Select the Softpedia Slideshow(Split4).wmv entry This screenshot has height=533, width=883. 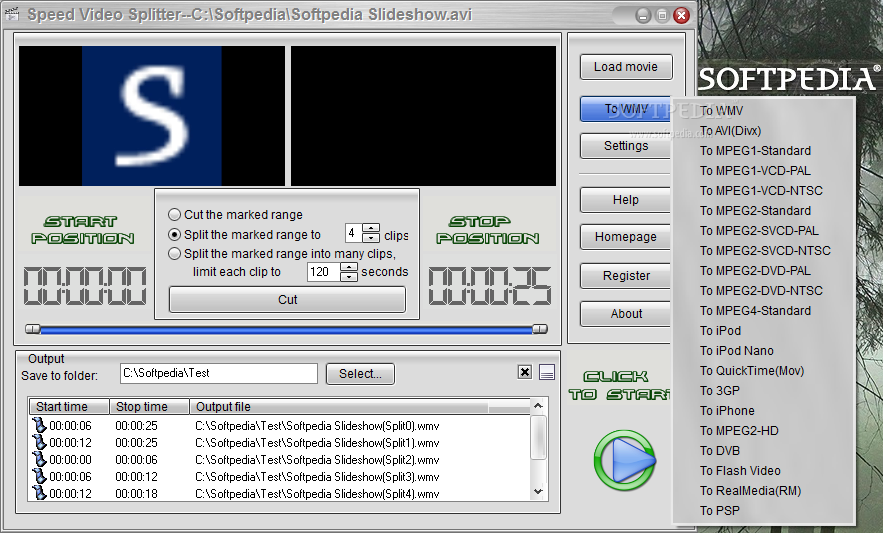click(x=317, y=494)
